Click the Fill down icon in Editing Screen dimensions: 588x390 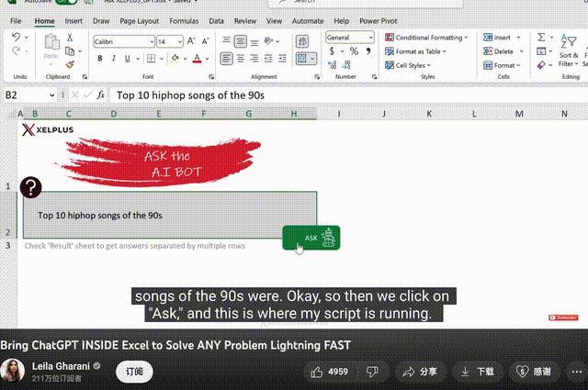pyautogui.click(x=541, y=51)
